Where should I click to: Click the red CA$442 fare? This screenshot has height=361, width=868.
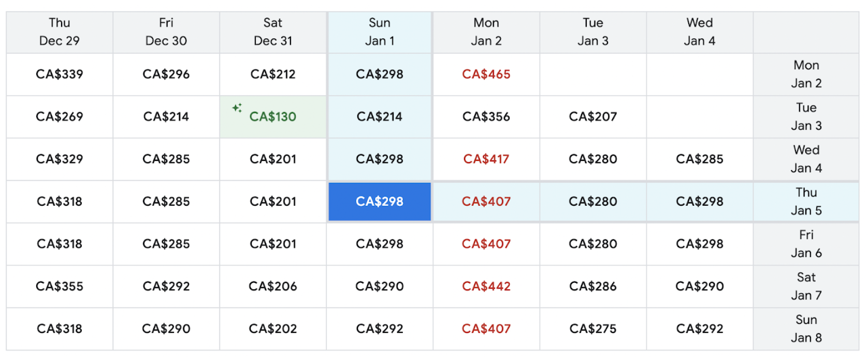[x=486, y=287]
